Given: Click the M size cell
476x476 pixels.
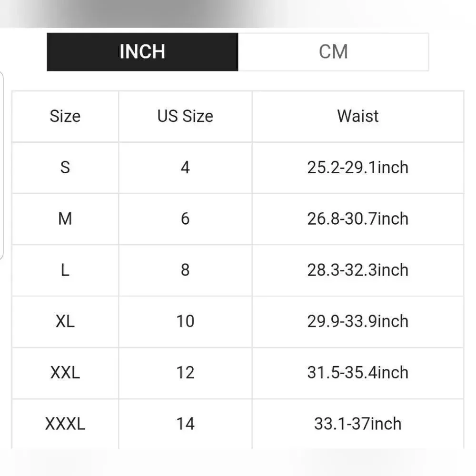Looking at the screenshot, I should [x=65, y=219].
